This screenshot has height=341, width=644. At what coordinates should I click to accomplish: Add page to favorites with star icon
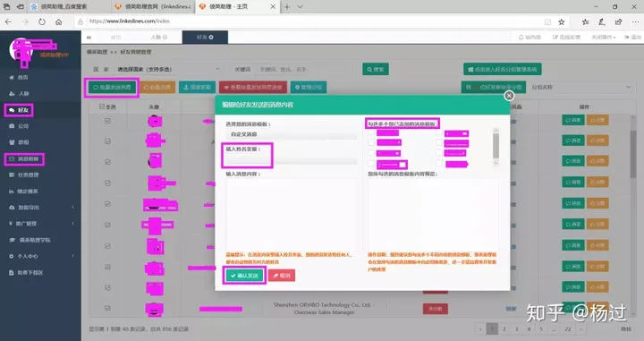[562, 21]
